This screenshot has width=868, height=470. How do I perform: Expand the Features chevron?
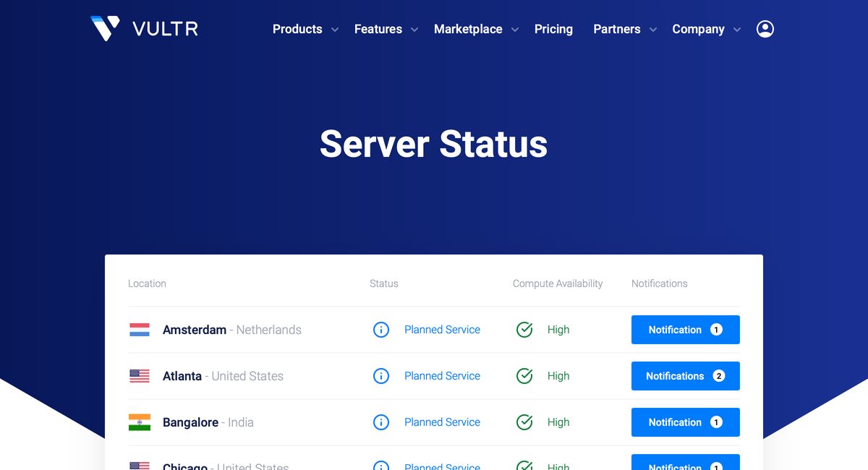(414, 30)
